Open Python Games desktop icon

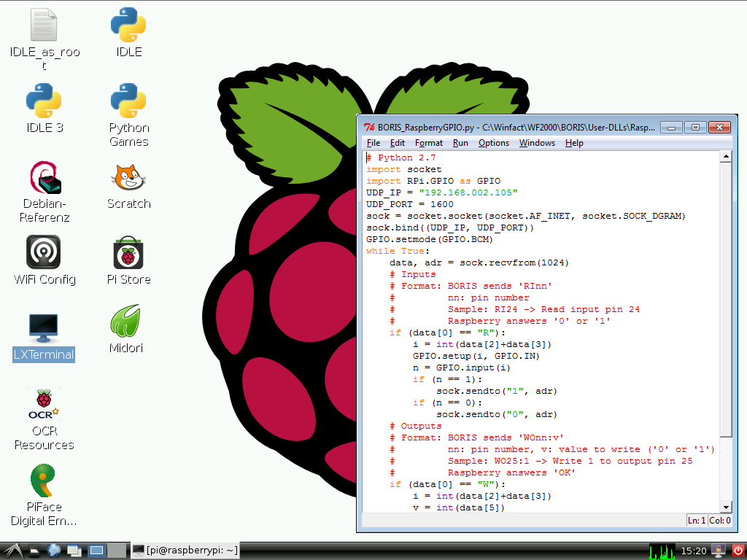[x=128, y=101]
